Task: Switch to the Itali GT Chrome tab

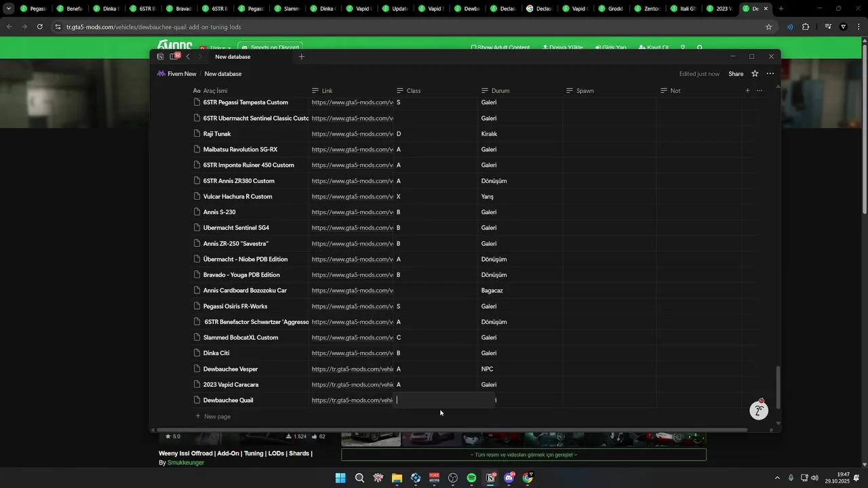Action: tap(683, 9)
